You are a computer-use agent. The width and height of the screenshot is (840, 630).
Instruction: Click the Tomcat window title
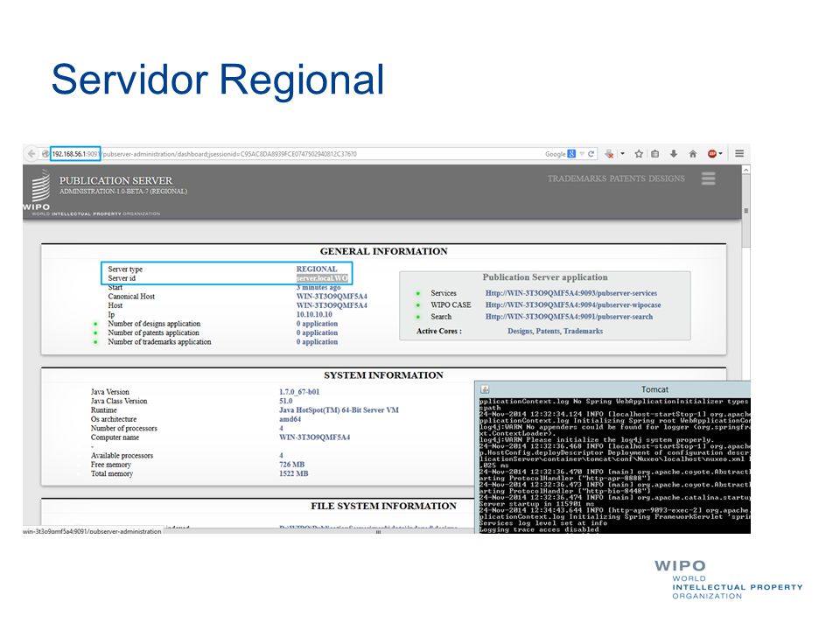click(x=654, y=389)
